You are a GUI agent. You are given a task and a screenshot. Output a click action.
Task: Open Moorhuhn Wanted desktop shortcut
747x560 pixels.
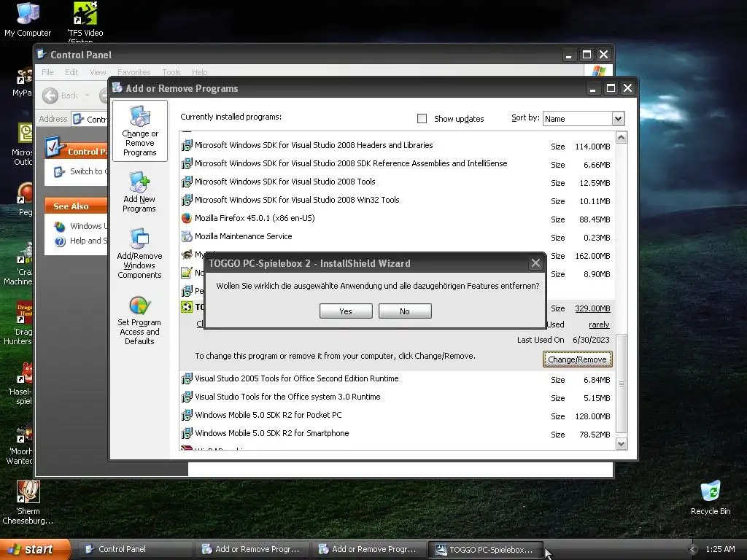click(20, 444)
